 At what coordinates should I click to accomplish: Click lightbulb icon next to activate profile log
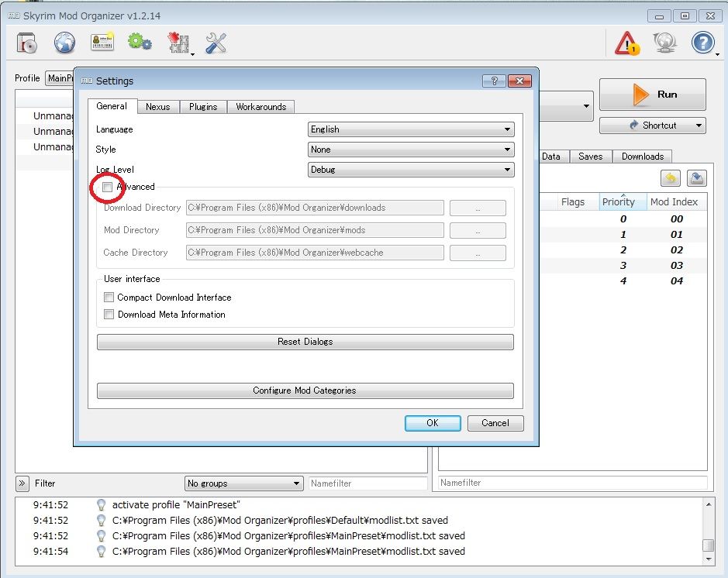(x=101, y=504)
